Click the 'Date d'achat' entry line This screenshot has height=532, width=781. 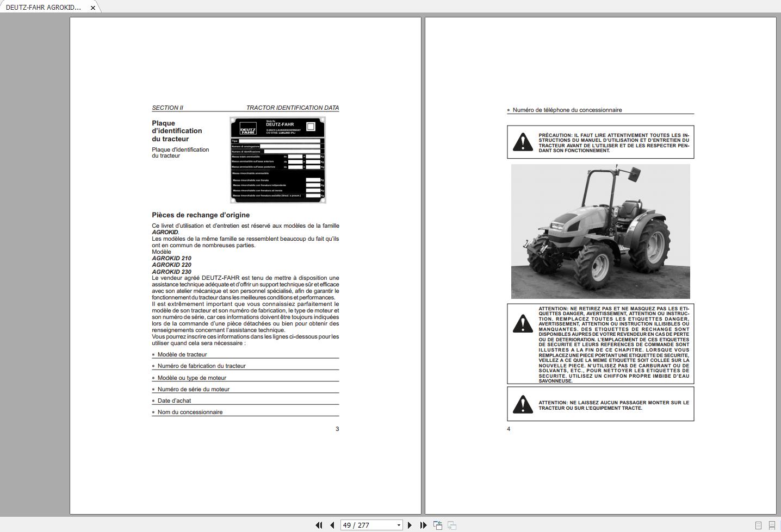pyautogui.click(x=174, y=400)
